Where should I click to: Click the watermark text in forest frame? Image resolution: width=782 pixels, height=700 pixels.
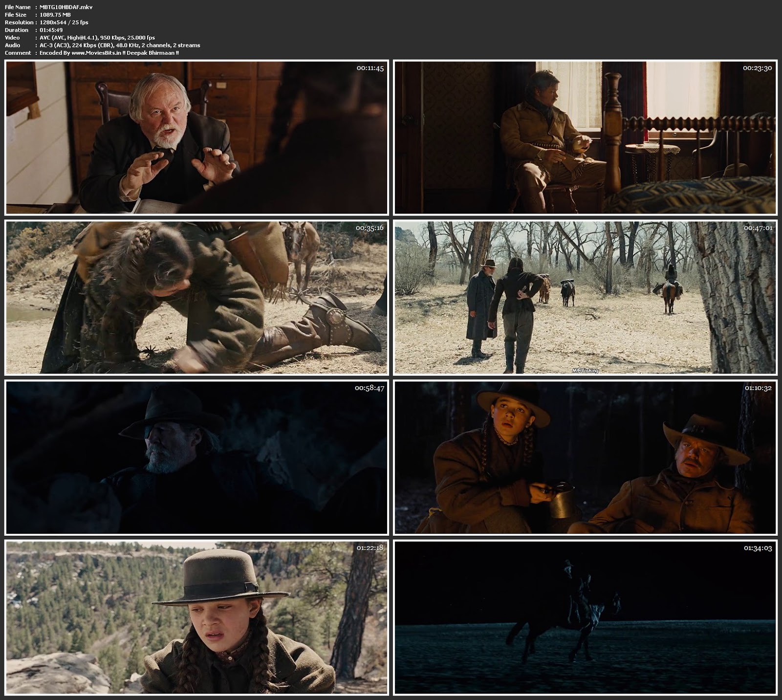point(585,371)
